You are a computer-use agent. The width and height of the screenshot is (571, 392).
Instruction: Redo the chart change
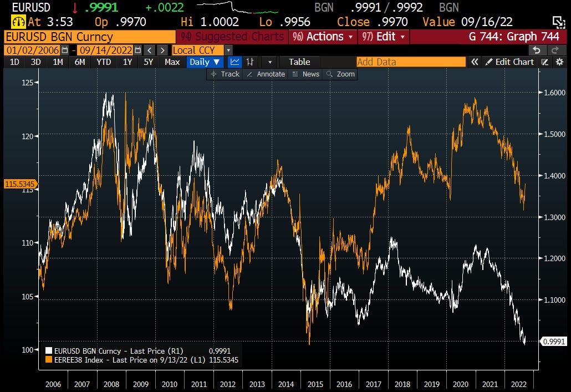coord(555,50)
